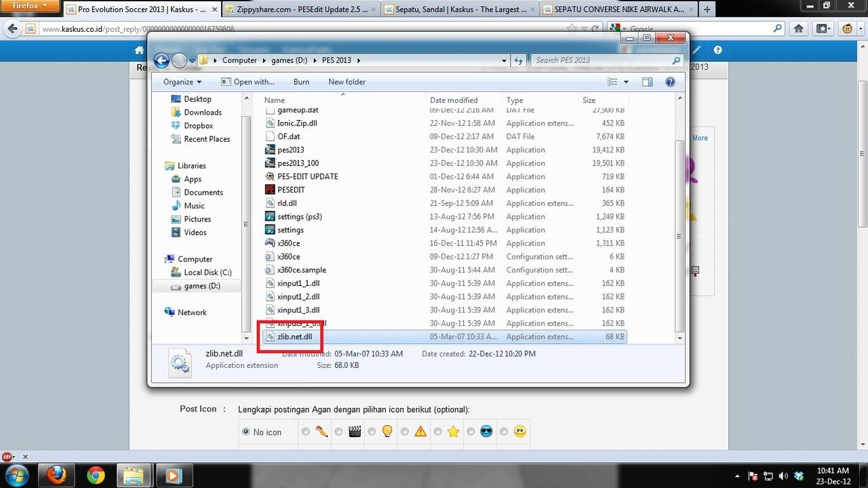Choose the sunglasses smiley post icon radio
The image size is (868, 488).
point(471,432)
